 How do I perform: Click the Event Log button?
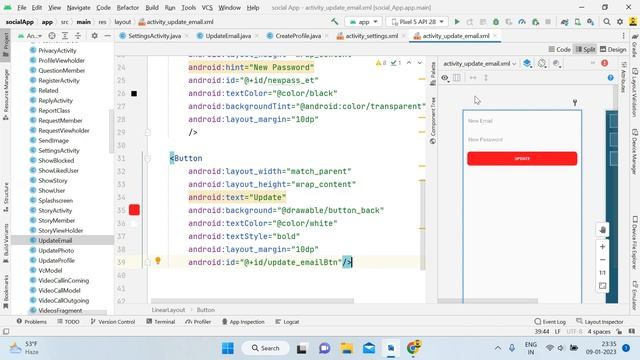(550, 322)
